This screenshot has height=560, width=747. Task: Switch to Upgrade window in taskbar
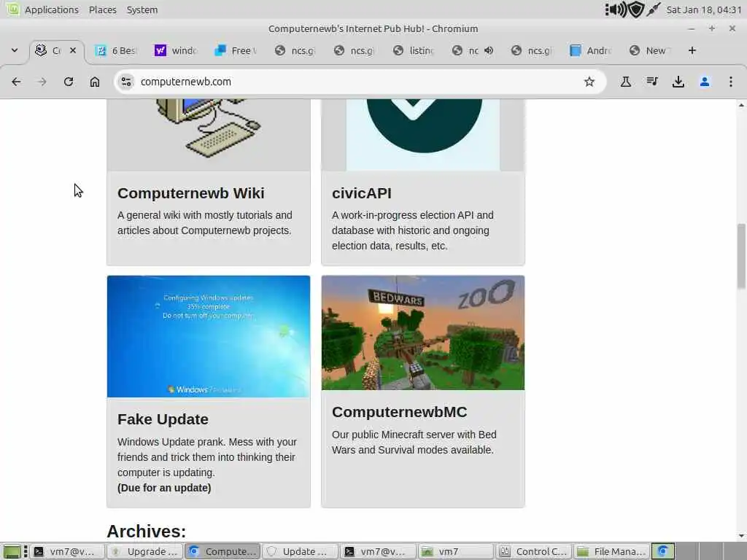pos(145,551)
